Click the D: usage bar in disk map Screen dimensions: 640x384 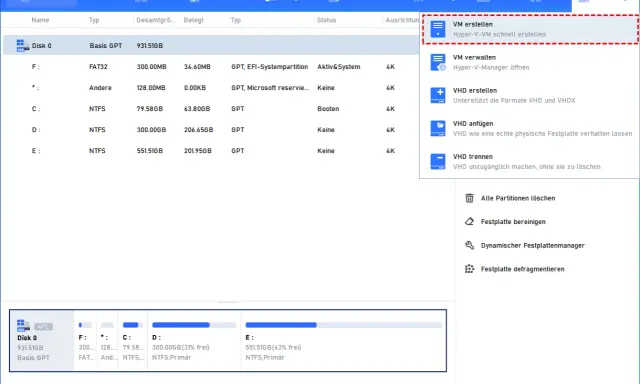point(194,325)
